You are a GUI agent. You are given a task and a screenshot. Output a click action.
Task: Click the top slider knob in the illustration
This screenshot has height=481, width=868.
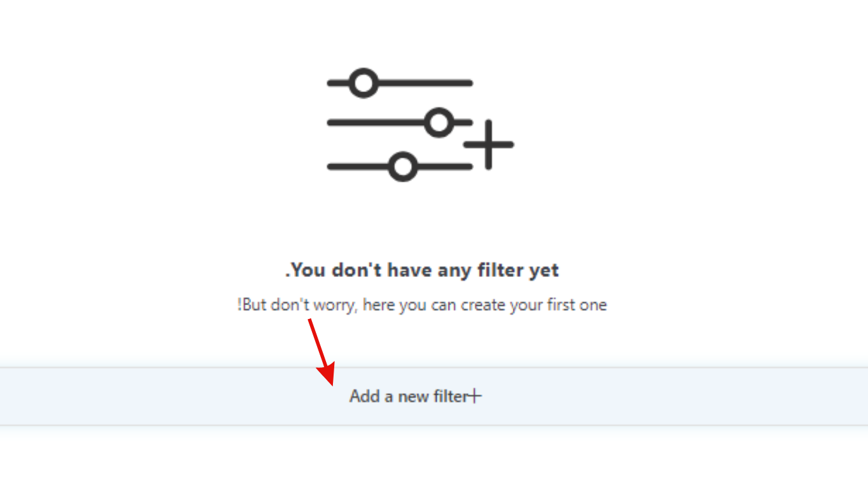tap(363, 83)
